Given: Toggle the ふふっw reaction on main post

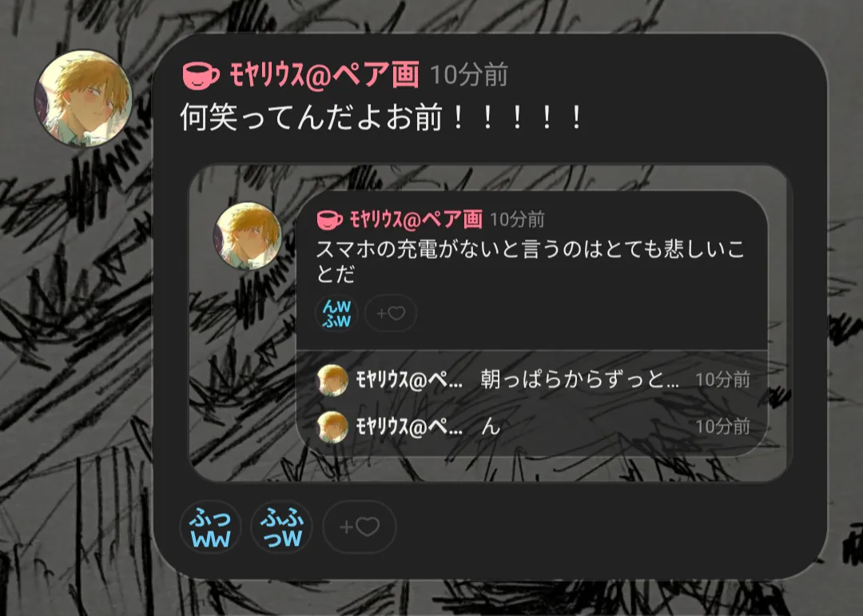Looking at the screenshot, I should tap(282, 527).
